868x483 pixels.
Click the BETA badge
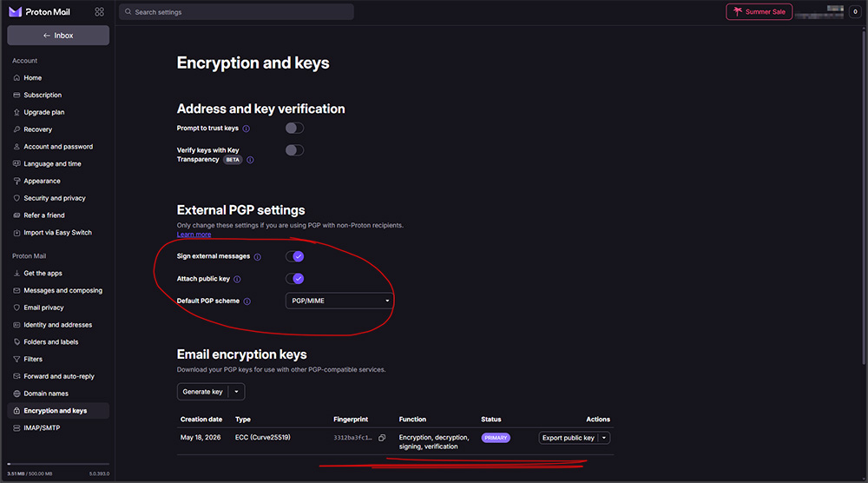(233, 160)
